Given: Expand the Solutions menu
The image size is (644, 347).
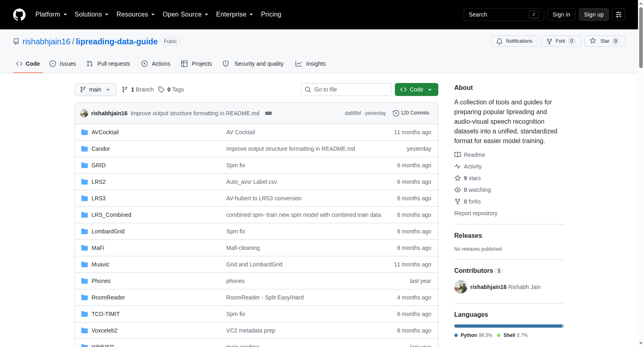Looking at the screenshot, I should (x=91, y=15).
